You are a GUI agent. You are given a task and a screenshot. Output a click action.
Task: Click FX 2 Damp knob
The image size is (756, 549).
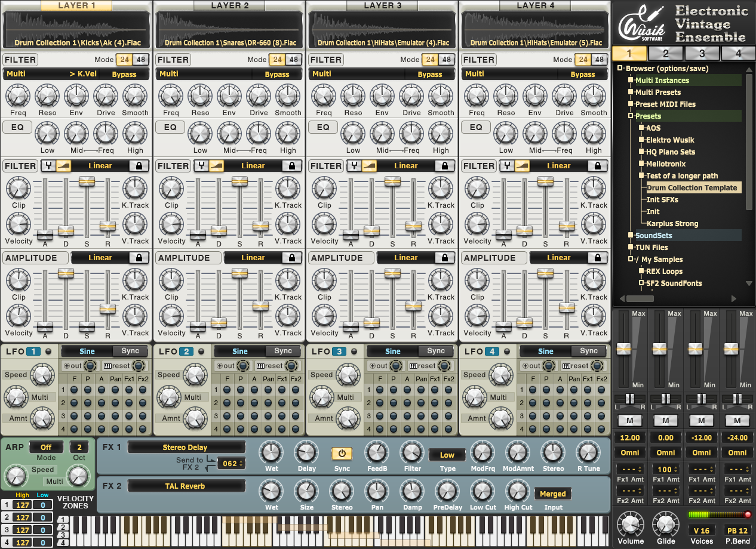coord(411,492)
